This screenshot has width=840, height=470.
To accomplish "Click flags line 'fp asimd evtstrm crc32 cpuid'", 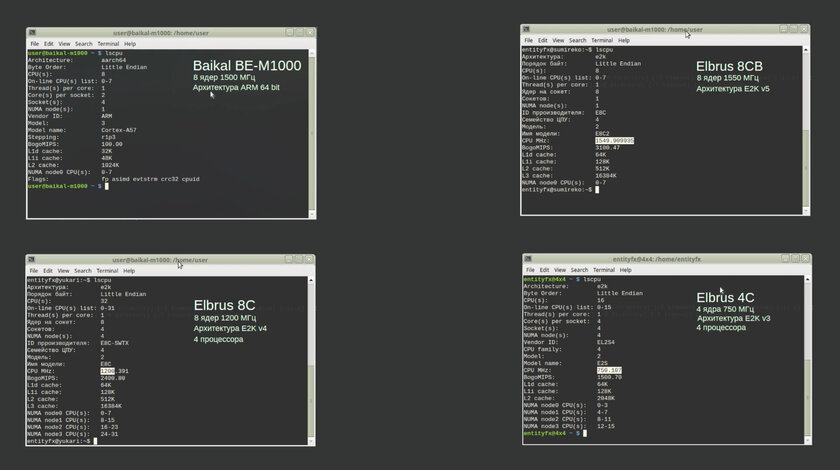I will [x=150, y=180].
